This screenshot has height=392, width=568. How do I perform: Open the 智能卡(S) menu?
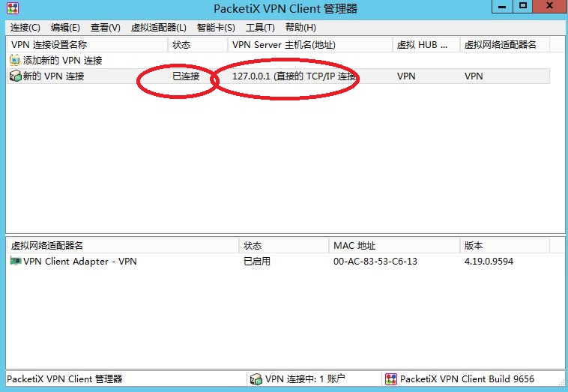(x=216, y=28)
